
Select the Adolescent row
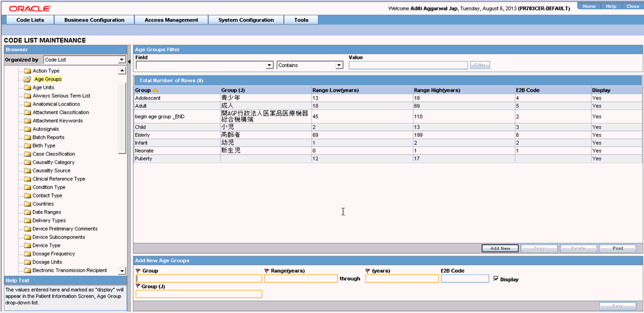click(x=388, y=98)
